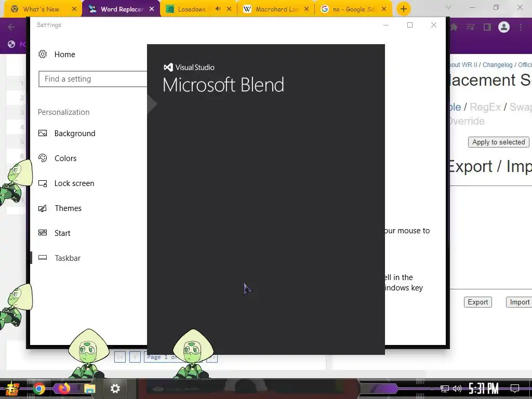
Task: Launch Firefox from the taskbar
Action: (x=64, y=388)
